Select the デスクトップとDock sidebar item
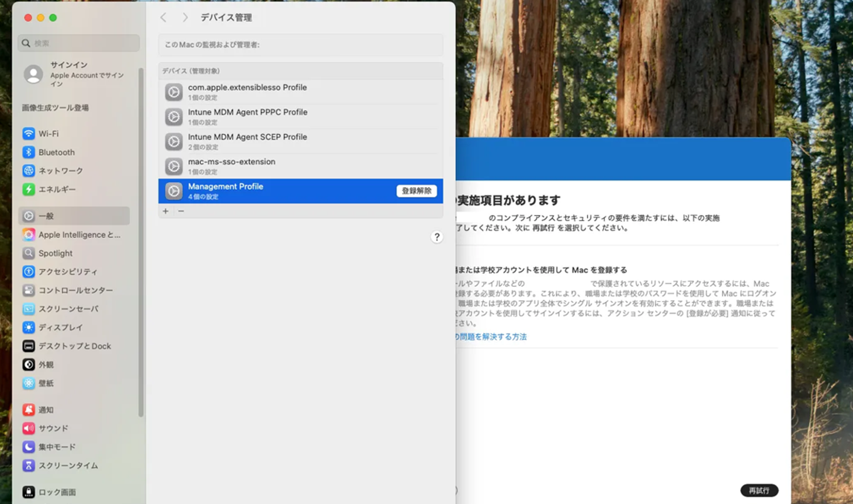853x504 pixels. coord(74,346)
